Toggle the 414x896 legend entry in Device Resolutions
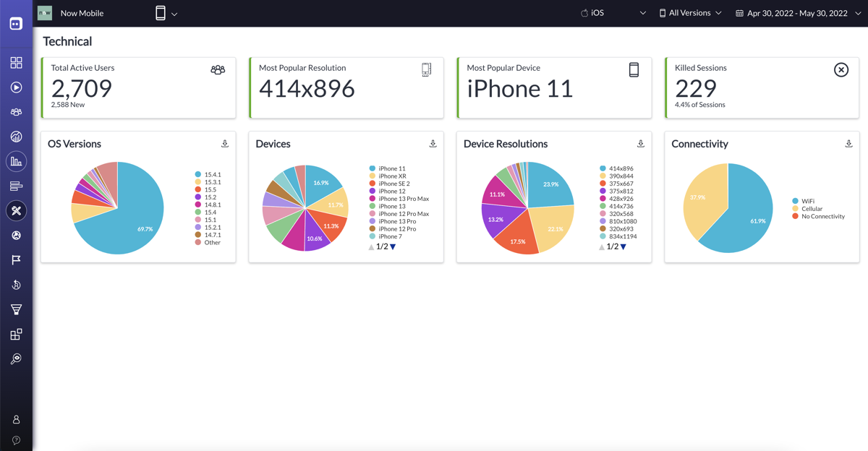Image resolution: width=868 pixels, height=451 pixels. (x=616, y=168)
